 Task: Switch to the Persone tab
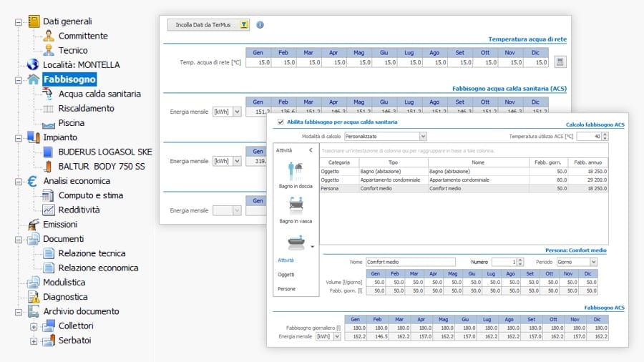pyautogui.click(x=286, y=289)
